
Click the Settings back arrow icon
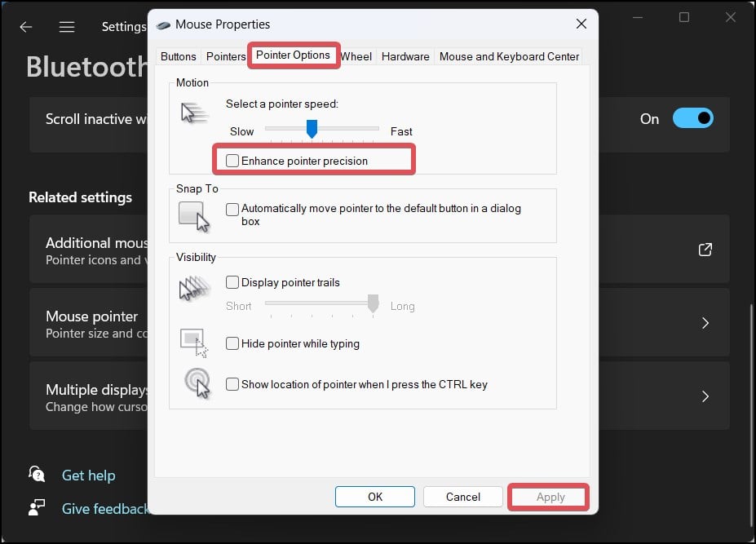[26, 27]
